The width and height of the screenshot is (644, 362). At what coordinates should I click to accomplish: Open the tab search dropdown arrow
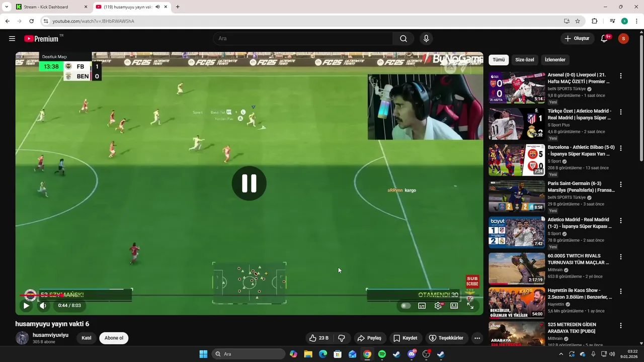tap(7, 7)
